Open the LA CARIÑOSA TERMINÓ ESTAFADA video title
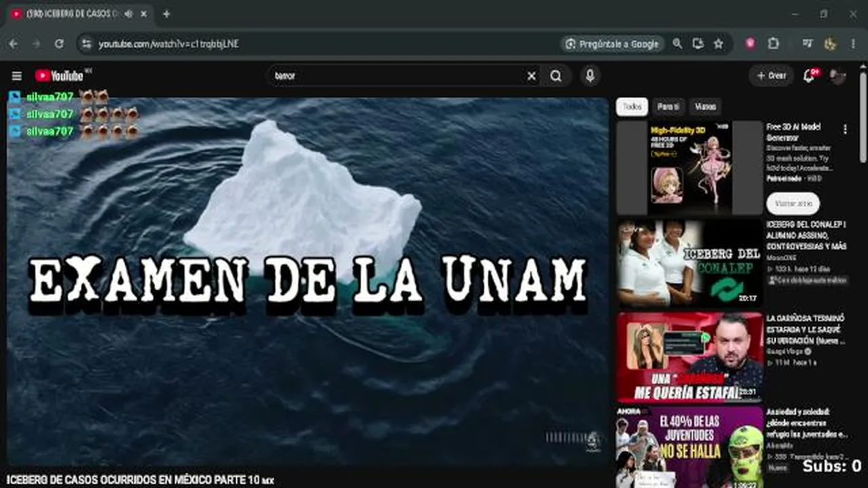This screenshot has height=488, width=868. pyautogui.click(x=806, y=329)
